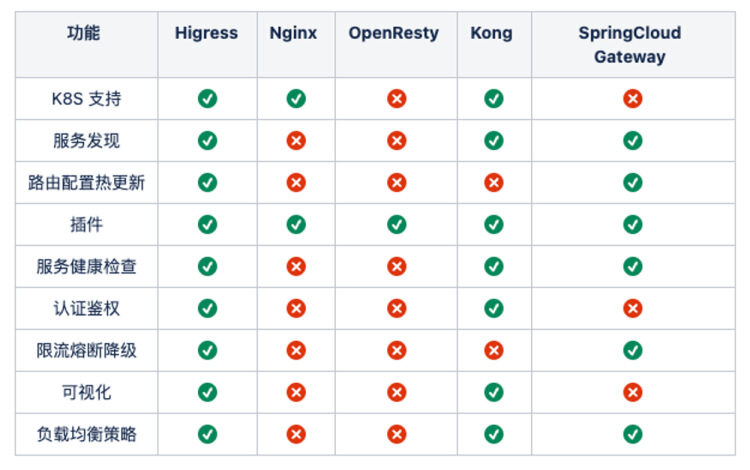Image resolution: width=750 pixels, height=470 pixels.
Task: Click SpringCloud Gateway's red cross for 可视化
Action: [x=632, y=392]
